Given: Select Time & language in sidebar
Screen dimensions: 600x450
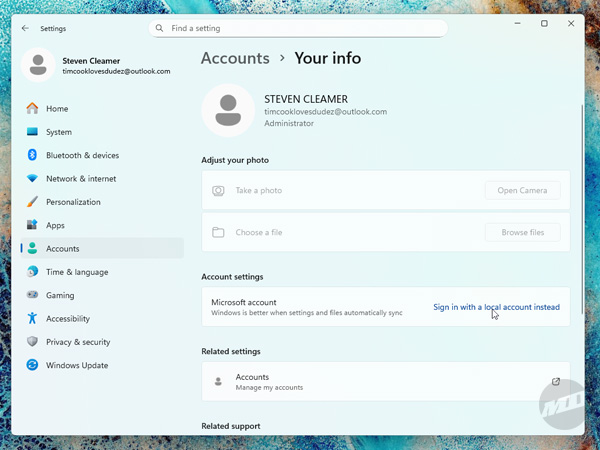Looking at the screenshot, I should pyautogui.click(x=77, y=272).
